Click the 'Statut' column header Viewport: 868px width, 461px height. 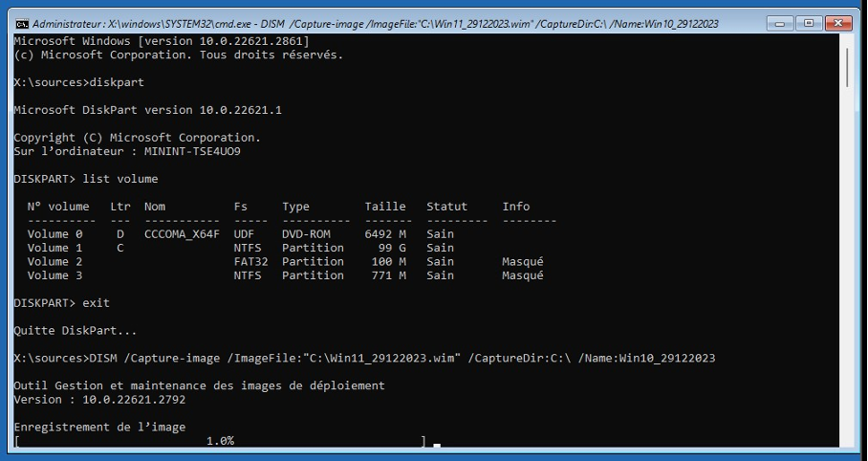(446, 207)
